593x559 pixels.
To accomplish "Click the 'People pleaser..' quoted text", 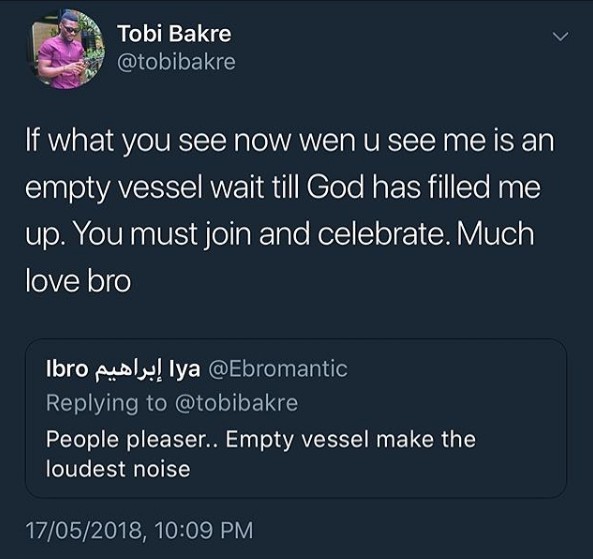I will coord(132,440).
